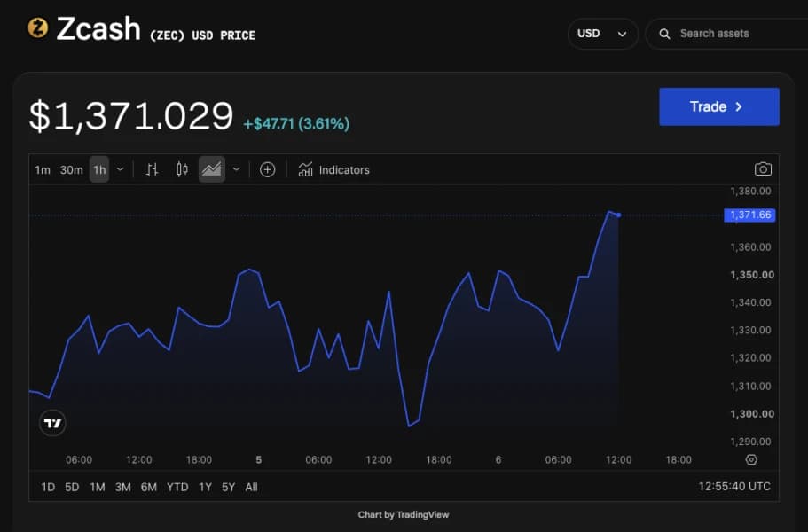808x532 pixels.
Task: Click the $1,371.029 price text
Action: click(x=131, y=116)
